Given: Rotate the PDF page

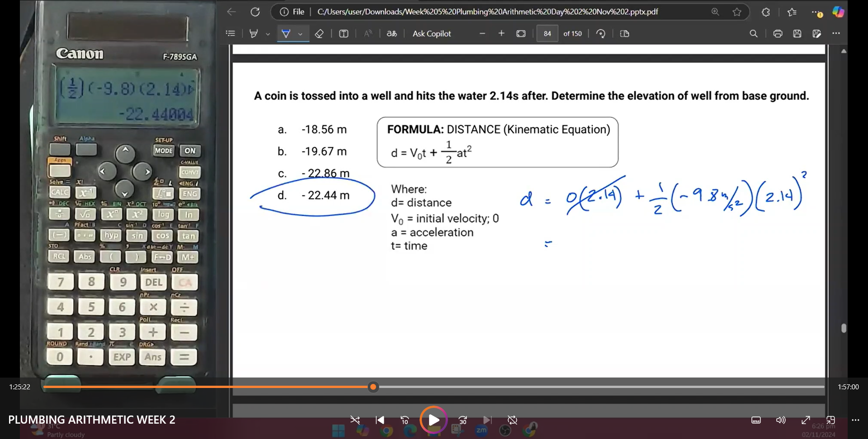Looking at the screenshot, I should tap(601, 34).
